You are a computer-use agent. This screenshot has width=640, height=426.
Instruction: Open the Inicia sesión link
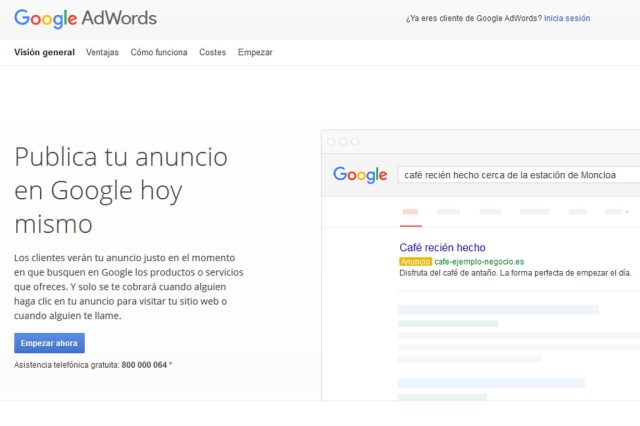(x=567, y=18)
